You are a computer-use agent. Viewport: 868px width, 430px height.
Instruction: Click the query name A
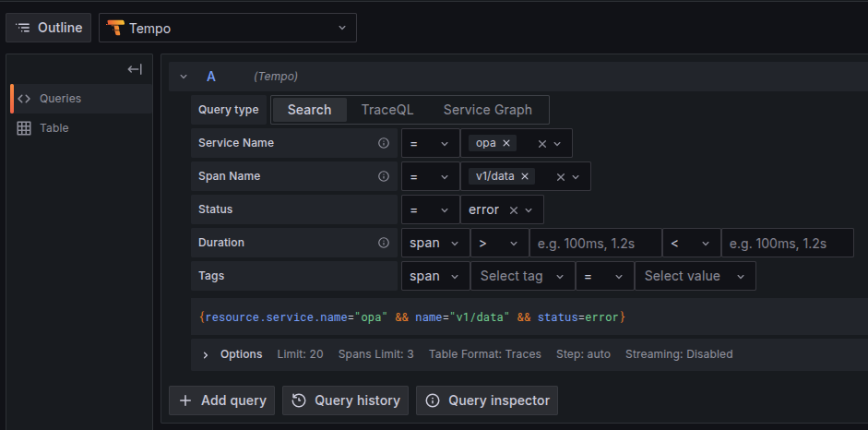pos(211,77)
